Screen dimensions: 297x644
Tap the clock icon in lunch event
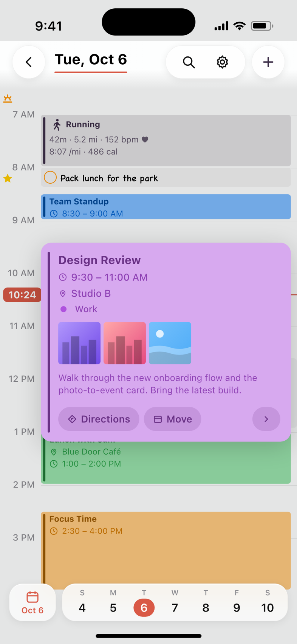point(54,464)
